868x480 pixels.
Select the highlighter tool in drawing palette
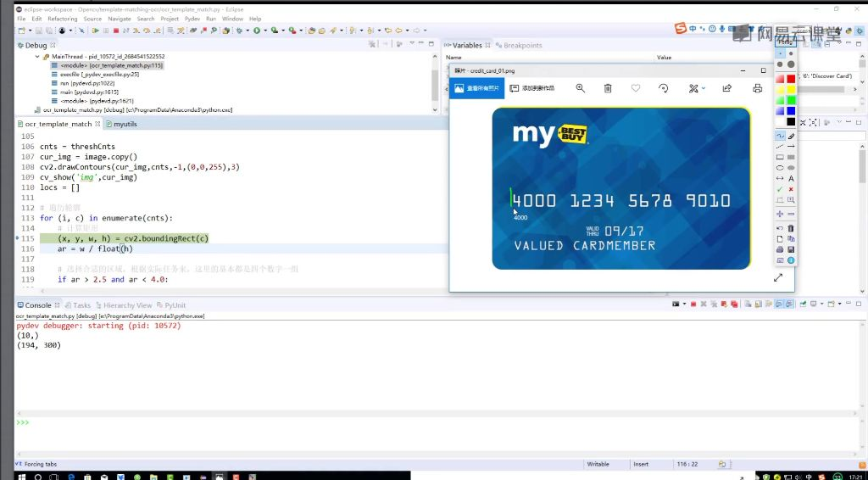click(x=791, y=135)
